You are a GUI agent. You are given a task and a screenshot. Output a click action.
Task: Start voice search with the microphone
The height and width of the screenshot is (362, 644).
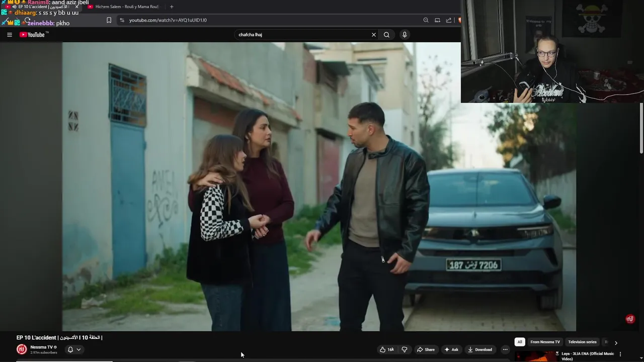[405, 35]
